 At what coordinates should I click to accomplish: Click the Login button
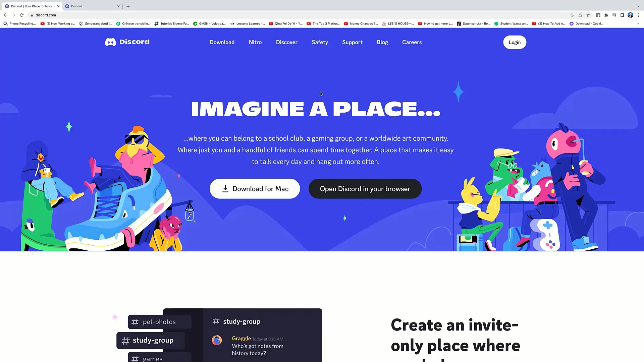tap(515, 42)
